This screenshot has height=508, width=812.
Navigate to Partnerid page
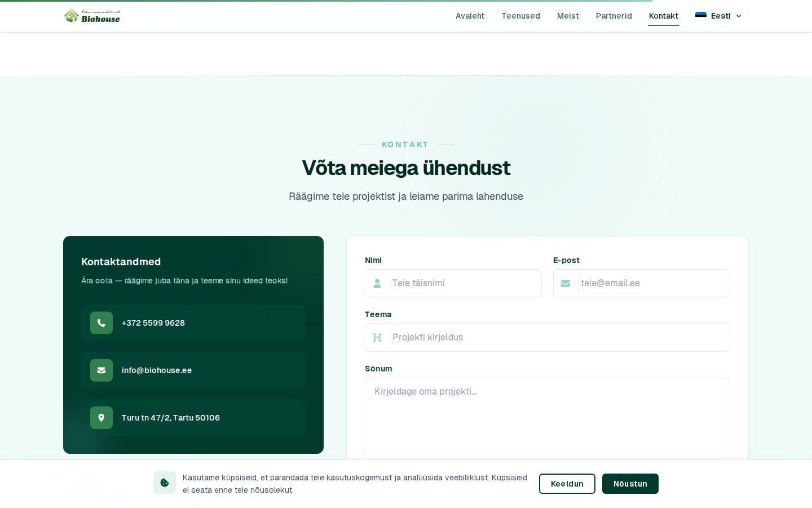click(614, 16)
